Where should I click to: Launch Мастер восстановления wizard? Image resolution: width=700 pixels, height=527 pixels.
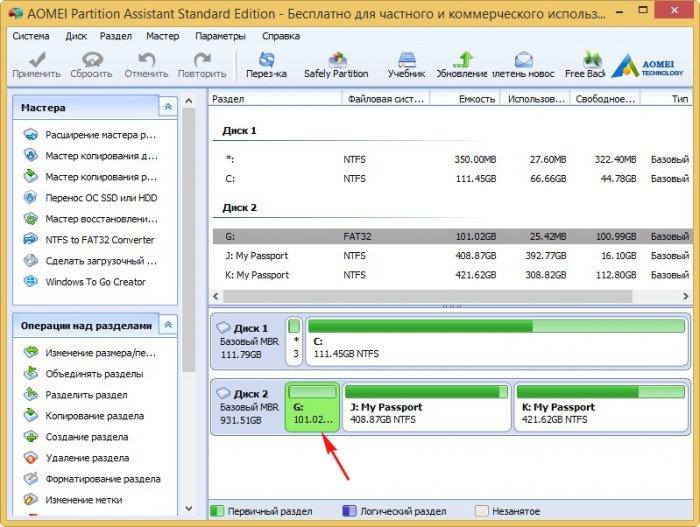101,219
